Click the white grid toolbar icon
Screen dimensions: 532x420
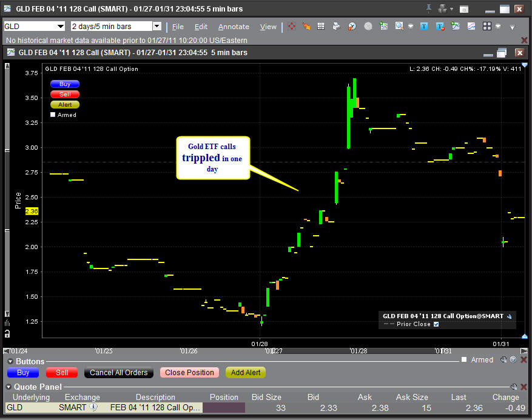point(321,27)
